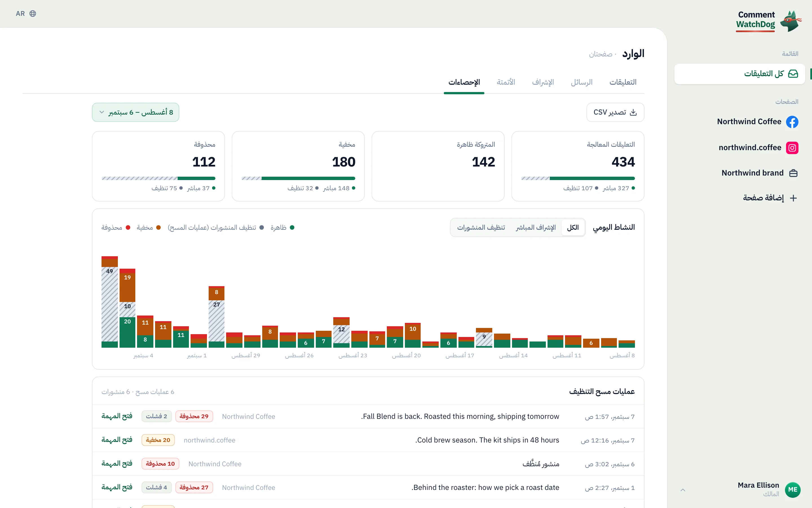
Task: Click the inbox icon for all comments
Action: 793,74
